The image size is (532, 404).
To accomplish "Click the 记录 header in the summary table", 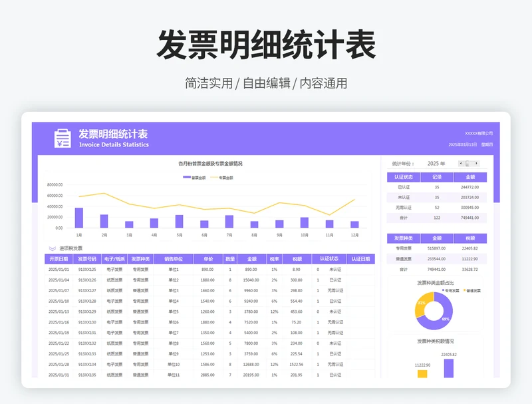I will tap(437, 177).
